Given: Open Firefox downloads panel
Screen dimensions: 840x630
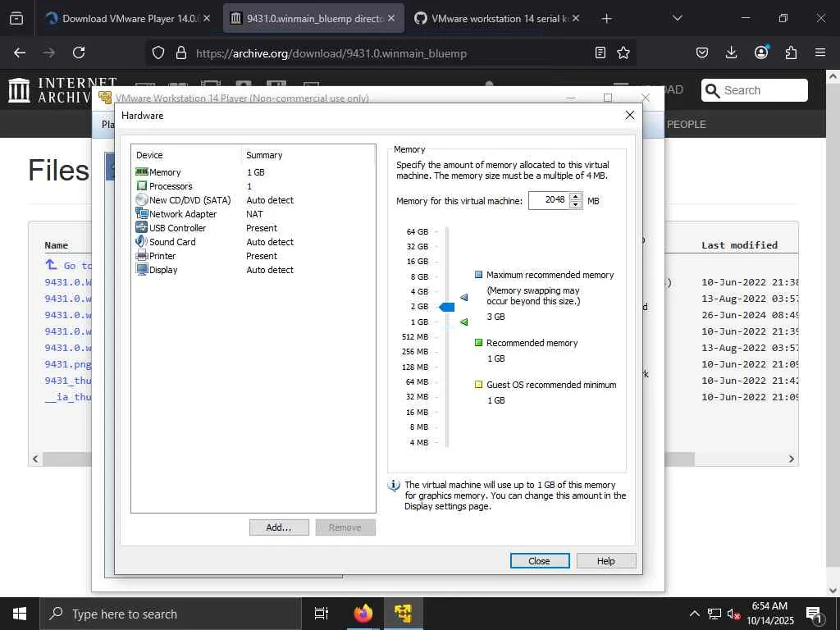Looking at the screenshot, I should coord(731,52).
